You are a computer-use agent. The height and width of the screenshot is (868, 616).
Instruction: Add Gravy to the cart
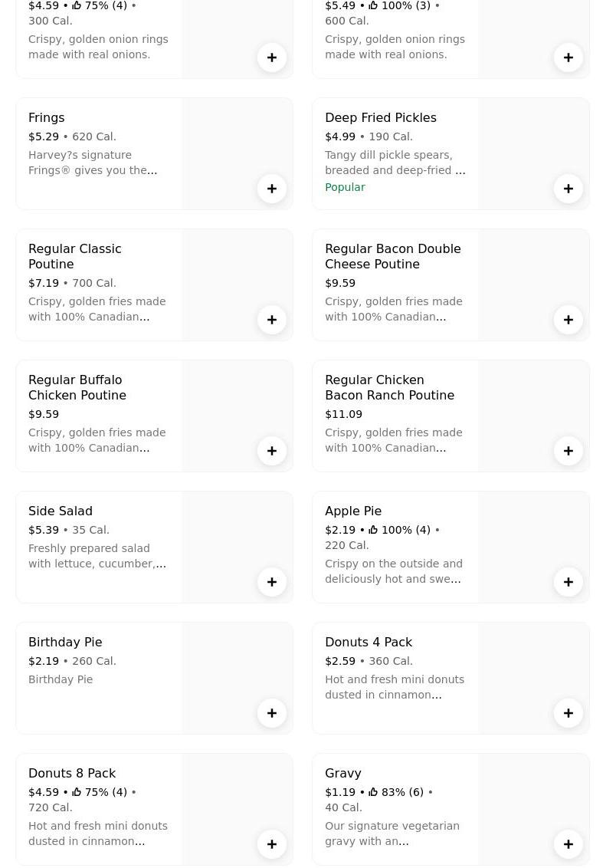(568, 844)
